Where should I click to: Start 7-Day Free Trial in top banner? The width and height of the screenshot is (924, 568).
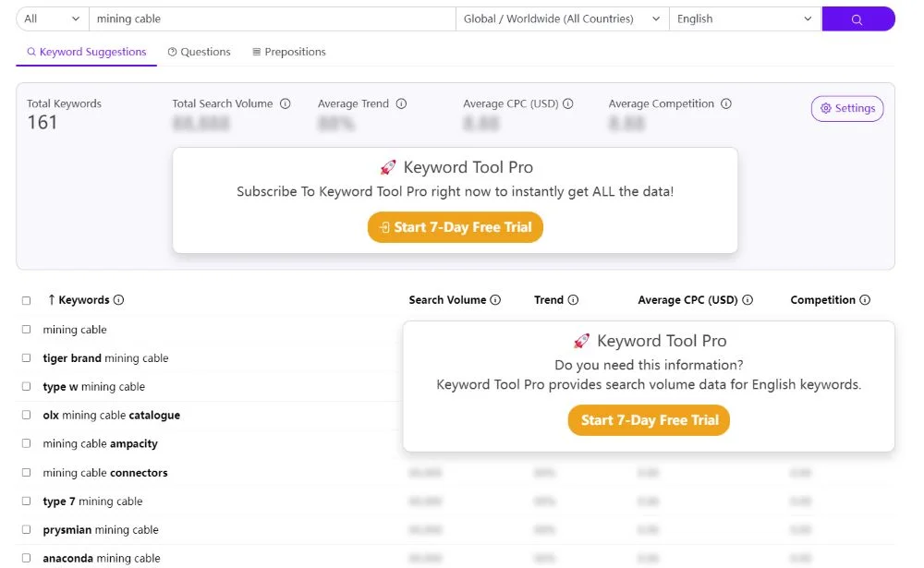pos(455,227)
